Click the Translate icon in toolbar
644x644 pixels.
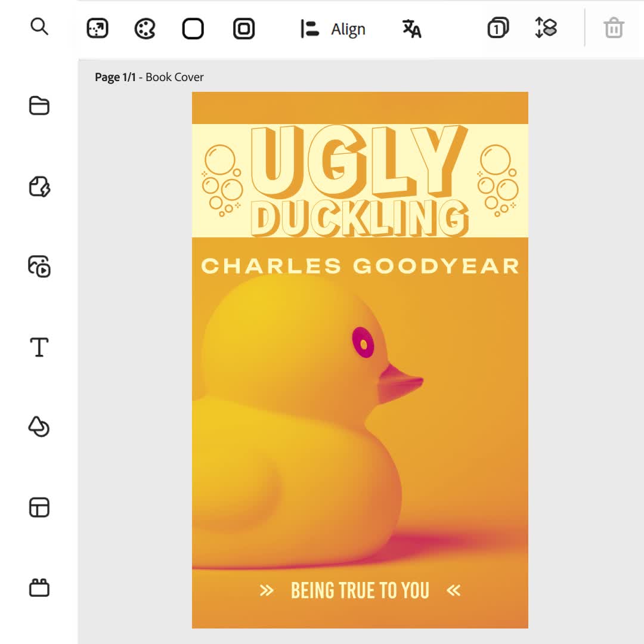(x=411, y=29)
